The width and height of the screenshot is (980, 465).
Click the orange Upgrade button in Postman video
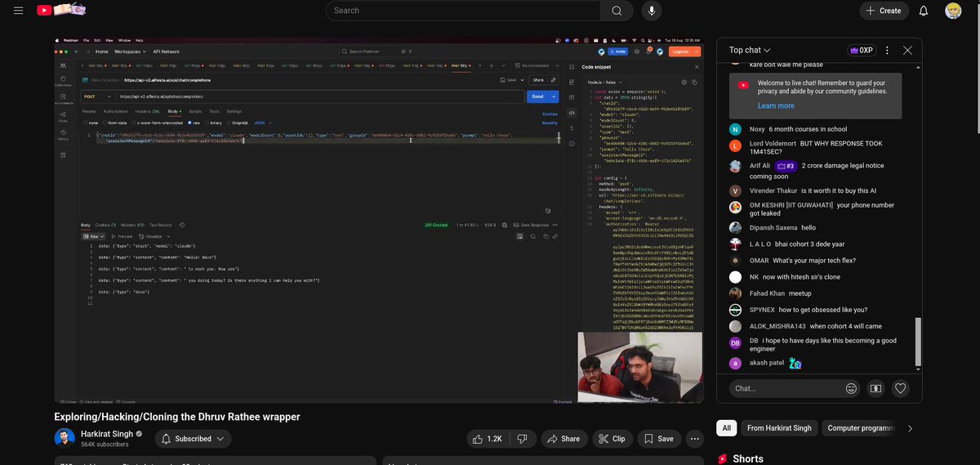(x=680, y=51)
